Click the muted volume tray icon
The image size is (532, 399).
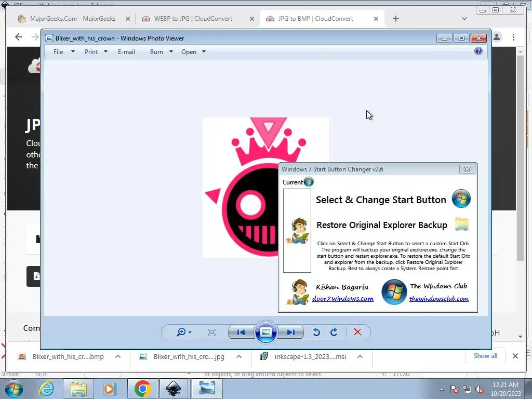[x=480, y=389]
